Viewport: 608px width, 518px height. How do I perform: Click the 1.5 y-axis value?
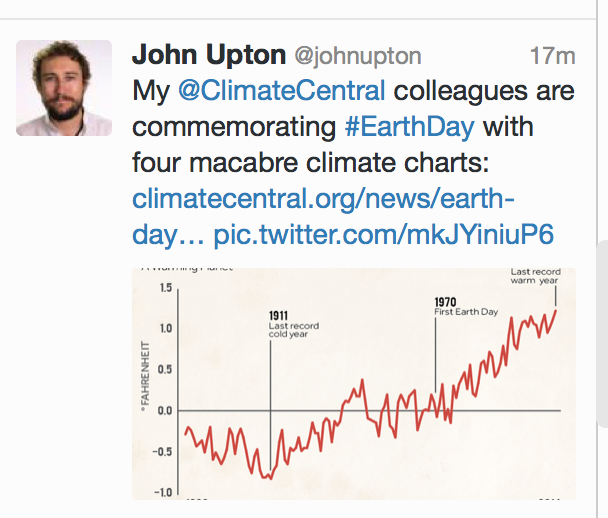pos(165,288)
